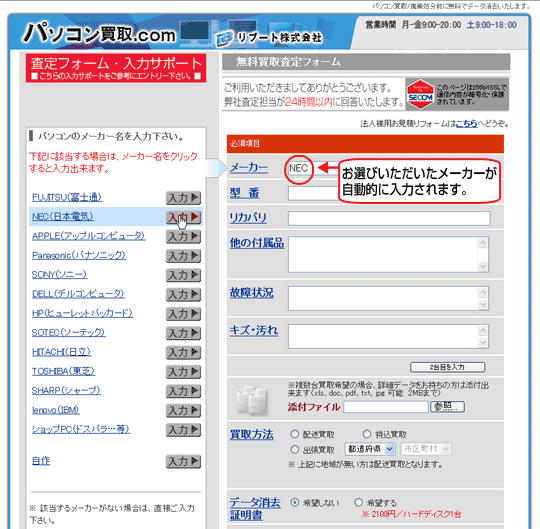Click the 故障状況 text area

388,299
